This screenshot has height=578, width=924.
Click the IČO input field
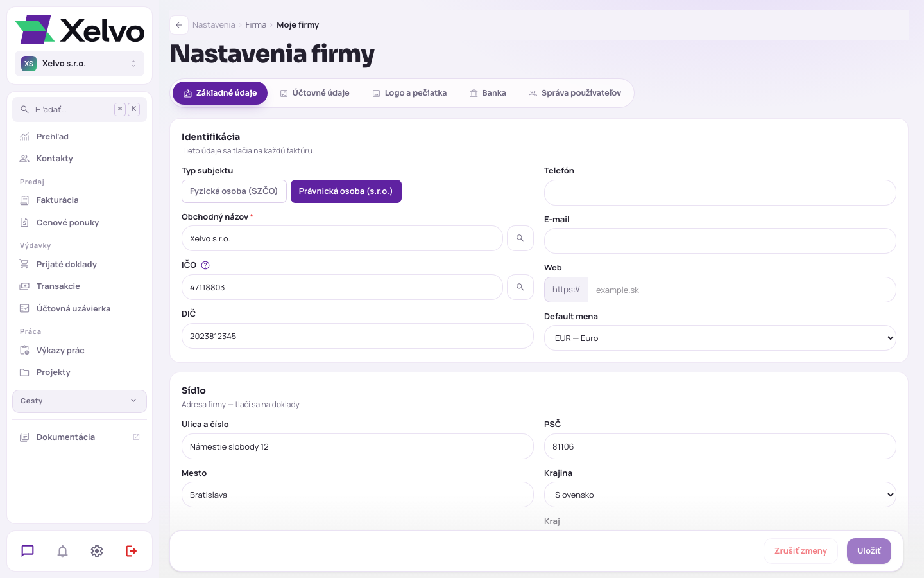(342, 287)
